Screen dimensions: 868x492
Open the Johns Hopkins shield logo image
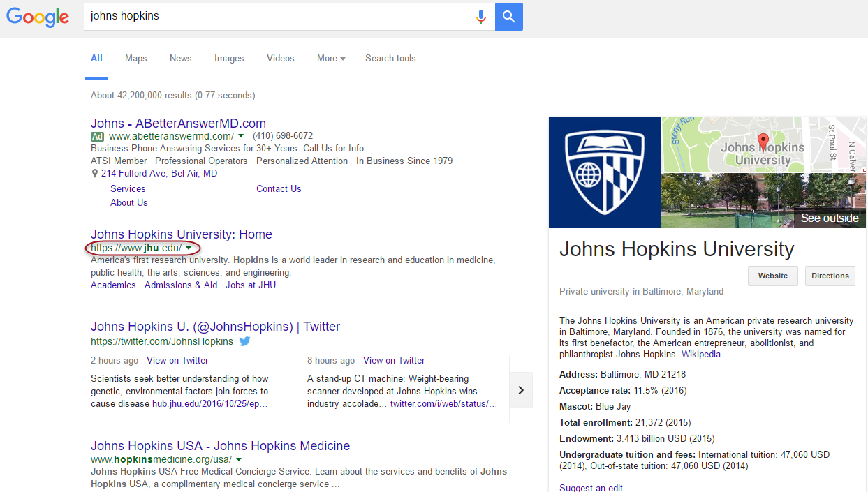(604, 172)
